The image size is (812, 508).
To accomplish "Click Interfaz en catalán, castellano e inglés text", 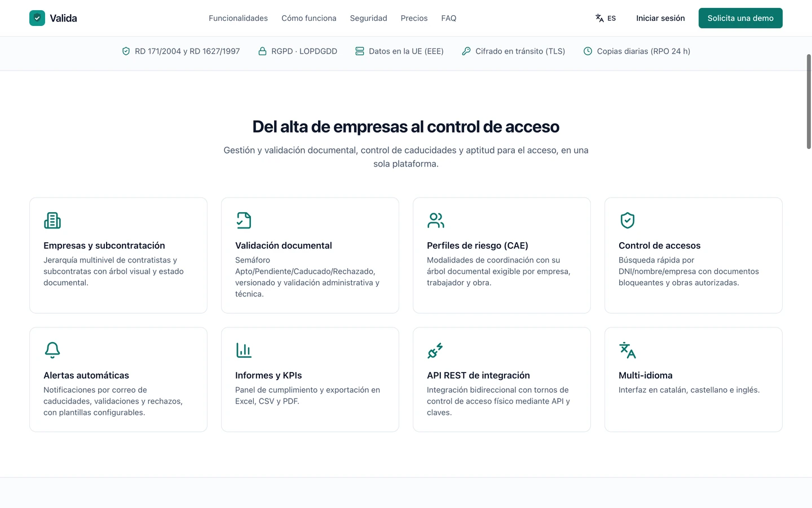I will (689, 390).
